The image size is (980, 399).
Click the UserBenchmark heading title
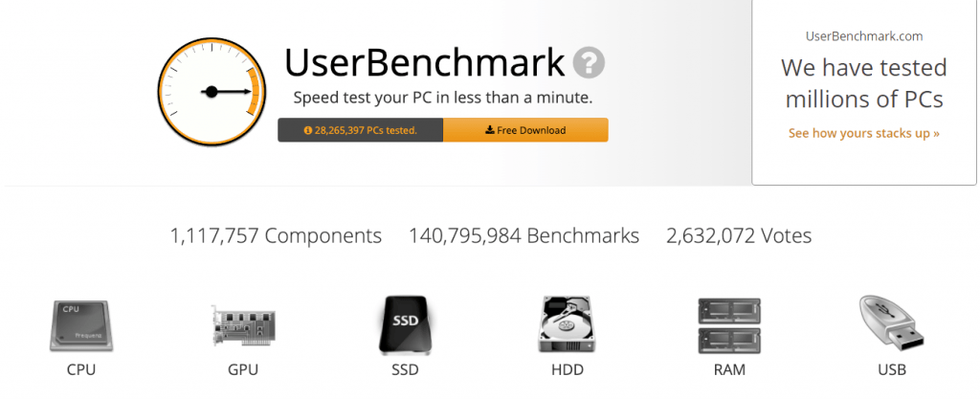424,62
